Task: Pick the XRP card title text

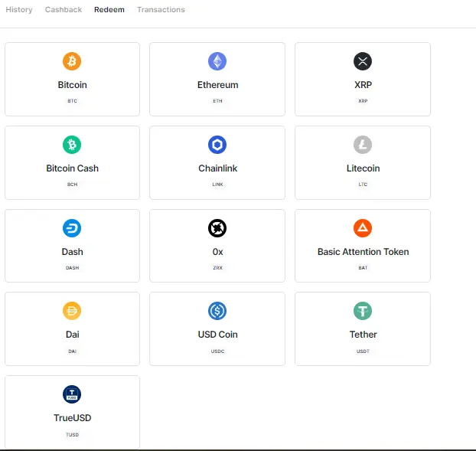Action: (363, 85)
